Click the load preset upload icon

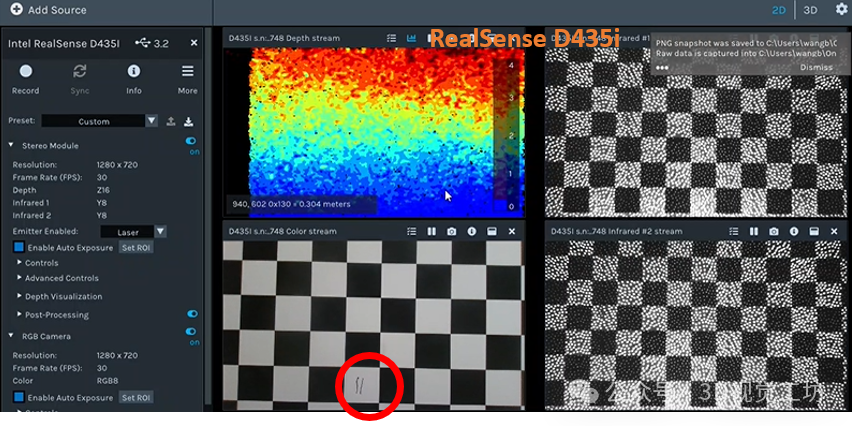coord(171,121)
